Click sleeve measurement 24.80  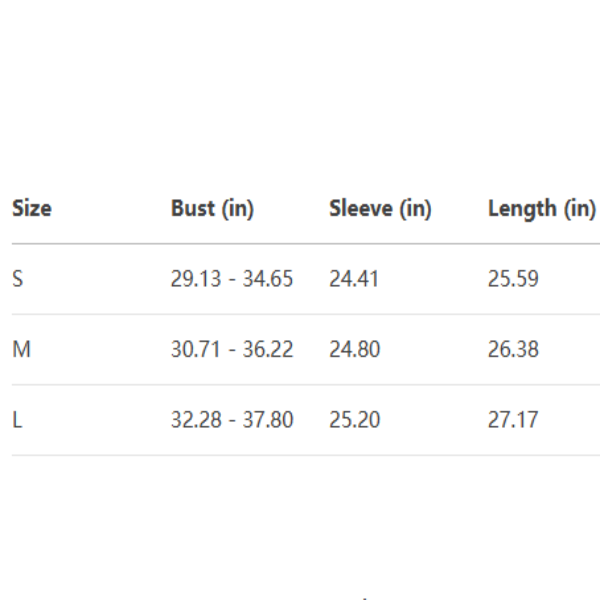pyautogui.click(x=354, y=349)
